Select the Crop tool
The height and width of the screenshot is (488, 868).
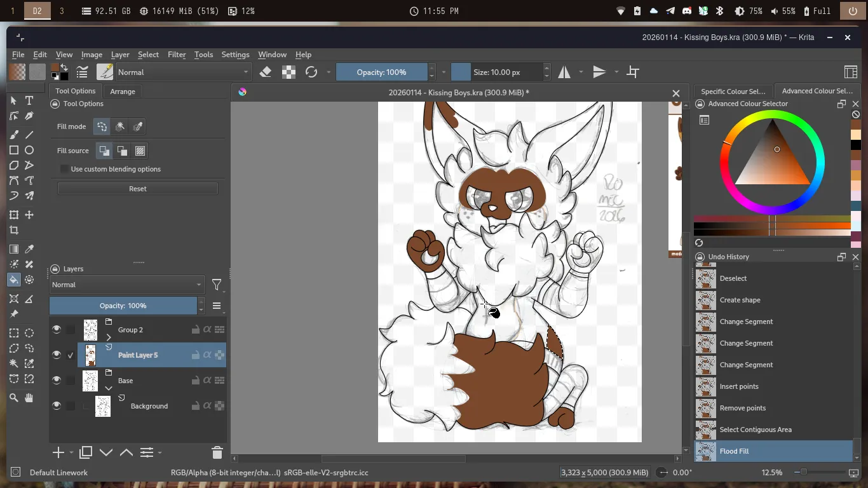click(14, 230)
